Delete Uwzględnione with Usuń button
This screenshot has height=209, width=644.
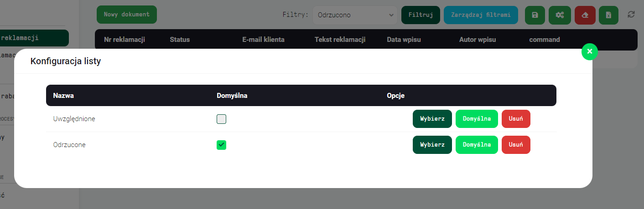516,119
